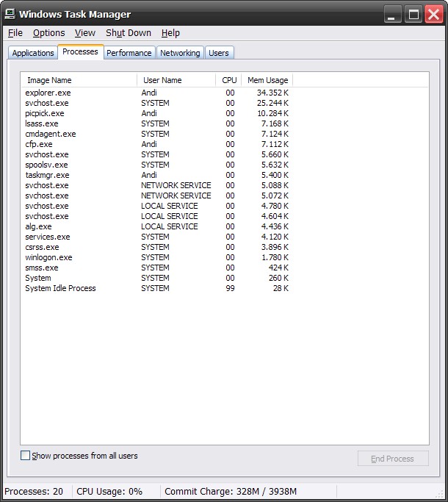Select the picpick.exe process
Image resolution: width=448 pixels, height=502 pixels.
coord(45,113)
